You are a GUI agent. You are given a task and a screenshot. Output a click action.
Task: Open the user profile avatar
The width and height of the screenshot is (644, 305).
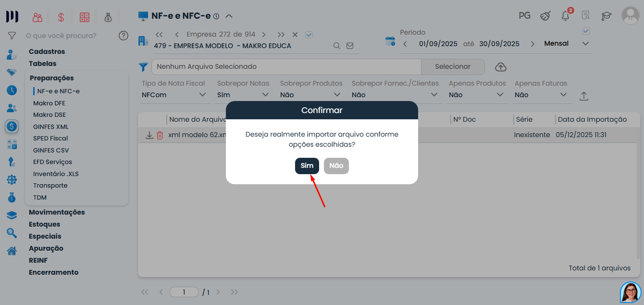(630, 15)
